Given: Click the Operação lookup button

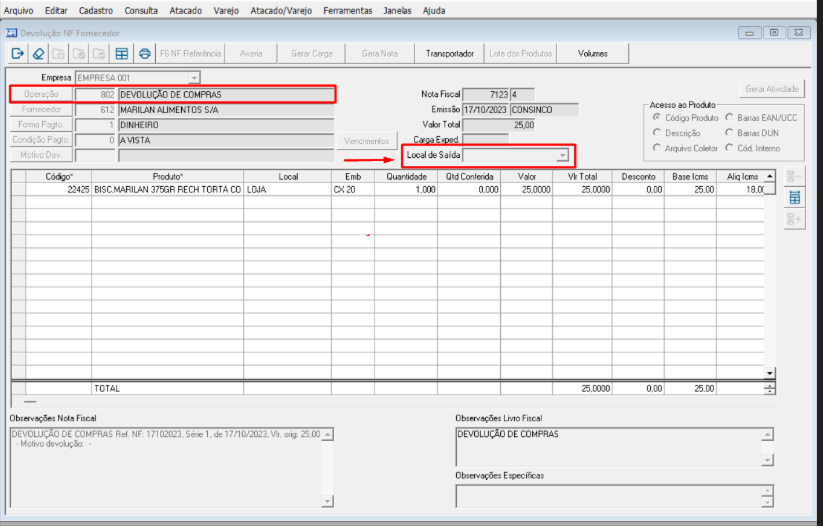Looking at the screenshot, I should coord(41,94).
